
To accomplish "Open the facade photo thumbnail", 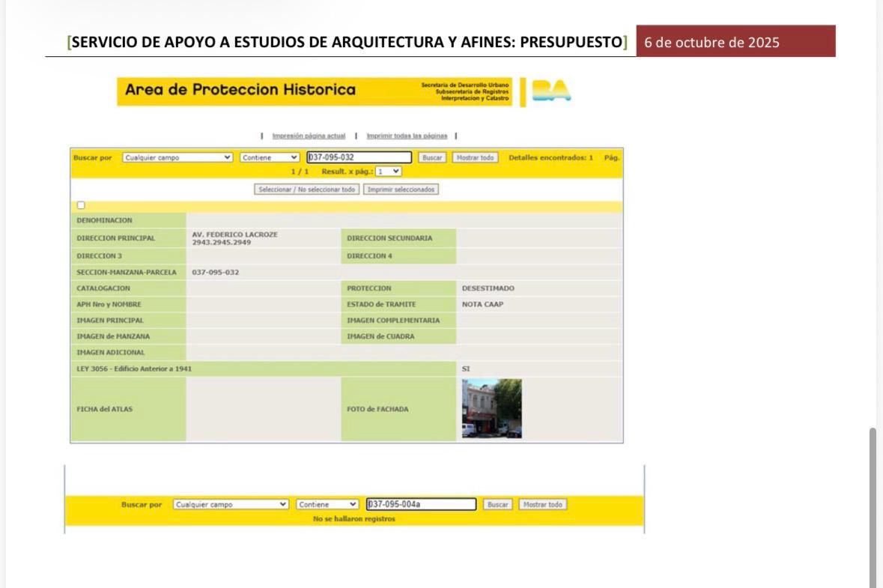I will click(491, 408).
